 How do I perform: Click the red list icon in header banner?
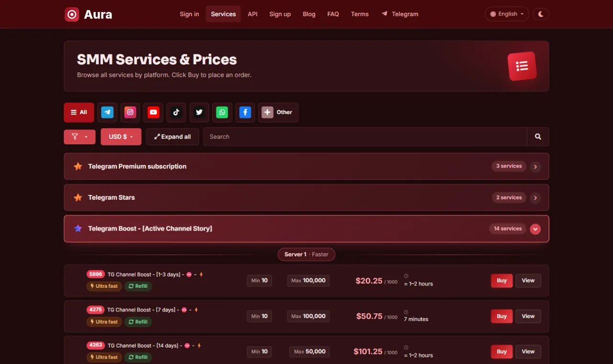point(522,66)
